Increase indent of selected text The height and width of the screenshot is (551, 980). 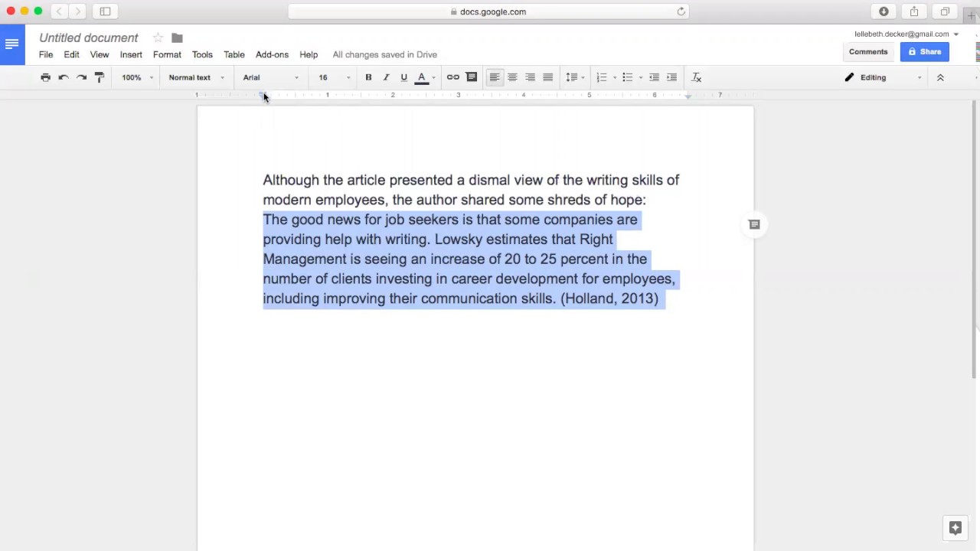tap(671, 77)
